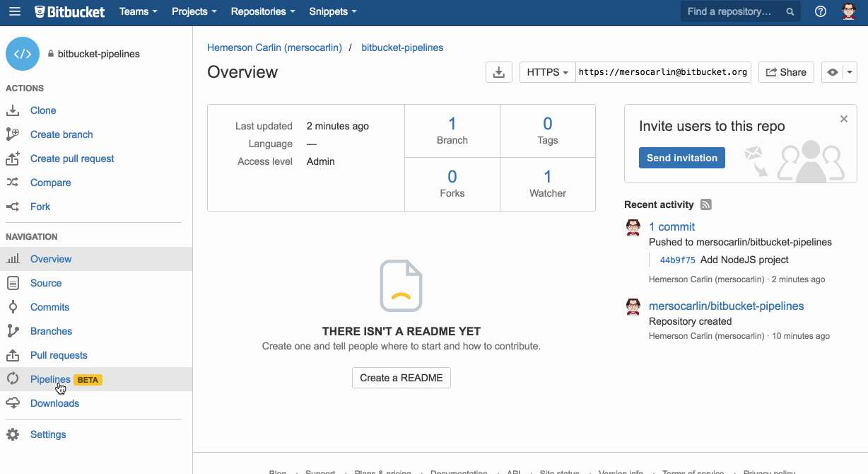Viewport: 868px width, 474px height.
Task: Click the Find a repository search field
Action: (x=733, y=11)
